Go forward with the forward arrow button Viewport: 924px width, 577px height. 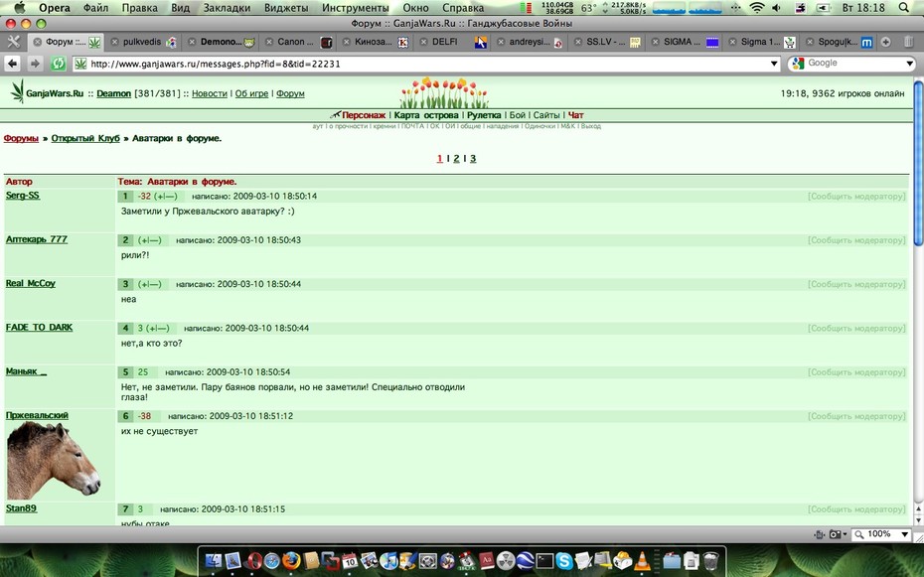pos(35,64)
